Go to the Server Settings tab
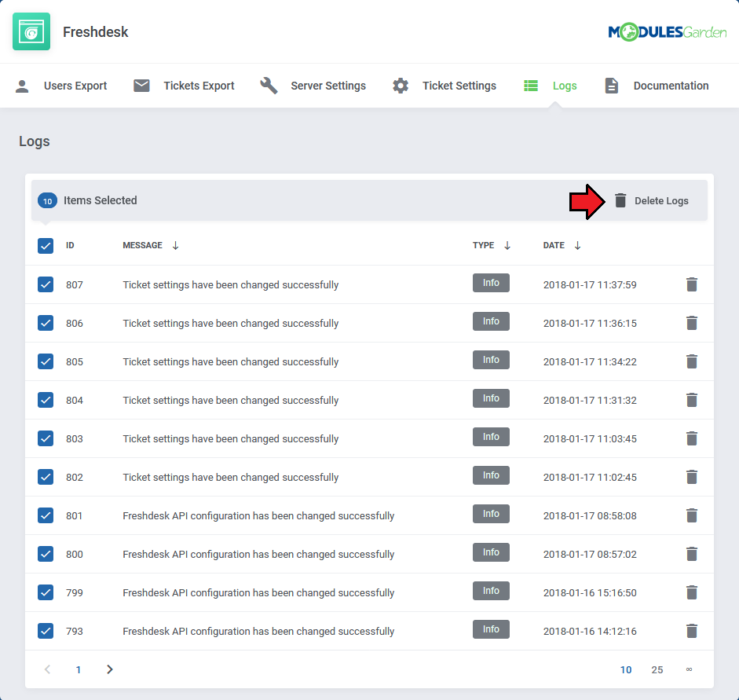The image size is (739, 700). pyautogui.click(x=313, y=86)
